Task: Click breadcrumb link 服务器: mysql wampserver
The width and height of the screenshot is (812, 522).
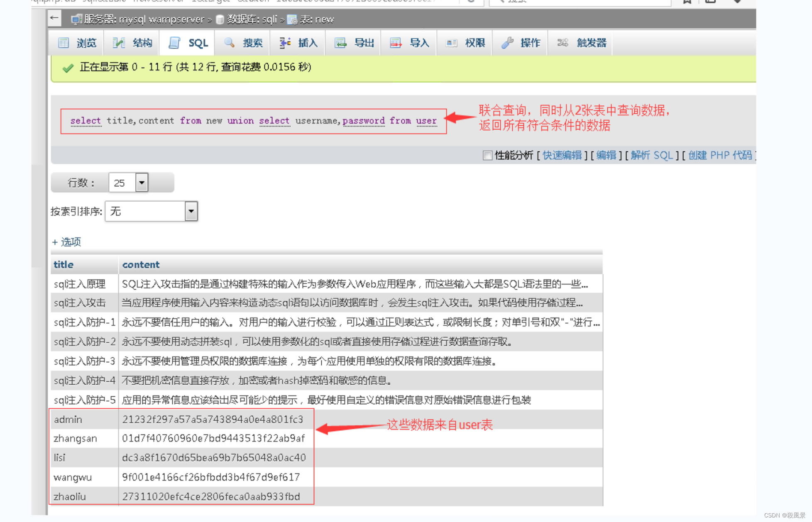Action: [x=144, y=19]
